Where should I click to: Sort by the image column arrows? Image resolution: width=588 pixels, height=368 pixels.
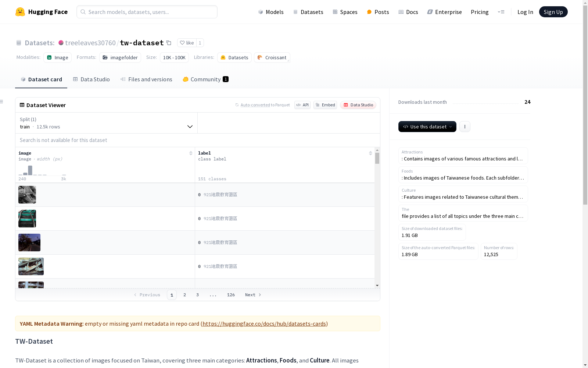click(x=191, y=153)
